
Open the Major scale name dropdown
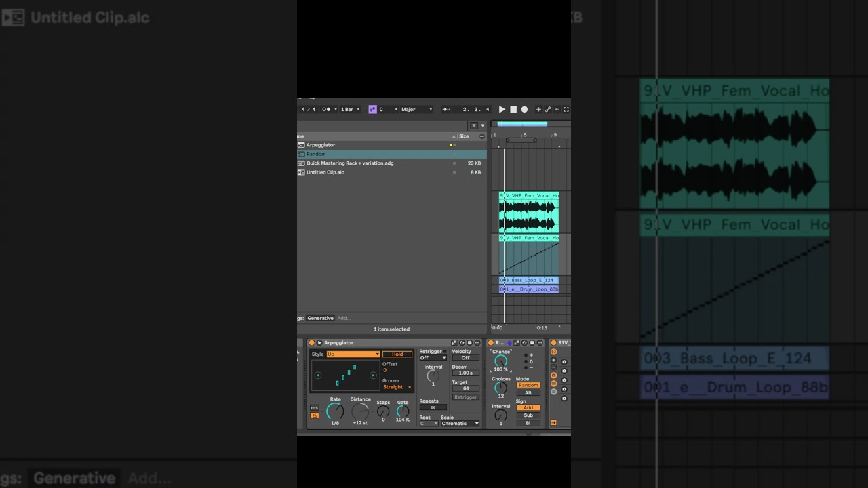coord(416,109)
